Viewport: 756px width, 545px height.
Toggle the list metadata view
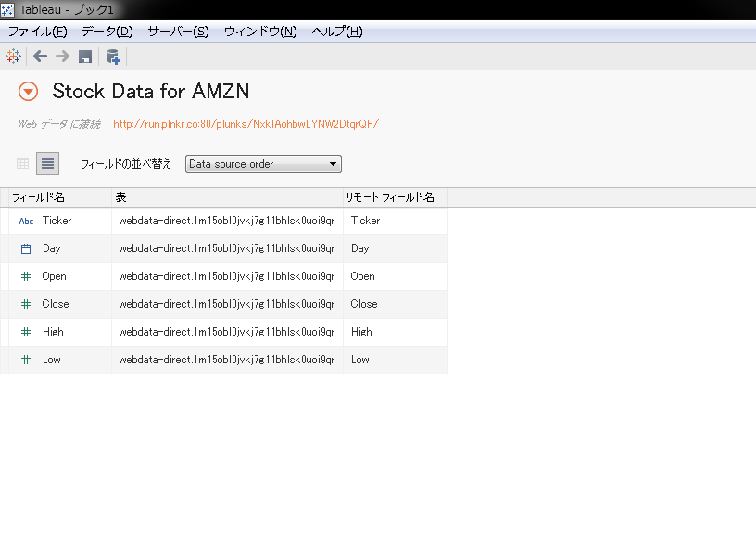47,163
